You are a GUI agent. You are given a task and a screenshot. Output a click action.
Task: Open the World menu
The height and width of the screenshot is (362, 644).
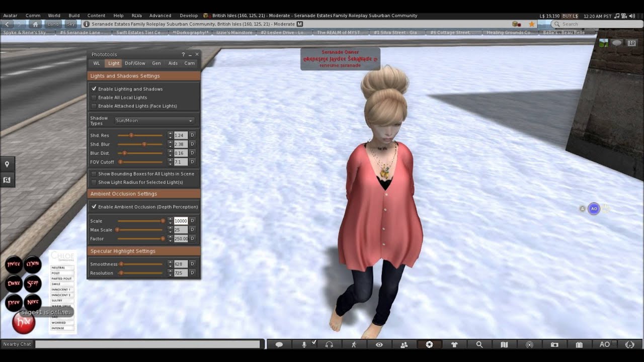[54, 16]
